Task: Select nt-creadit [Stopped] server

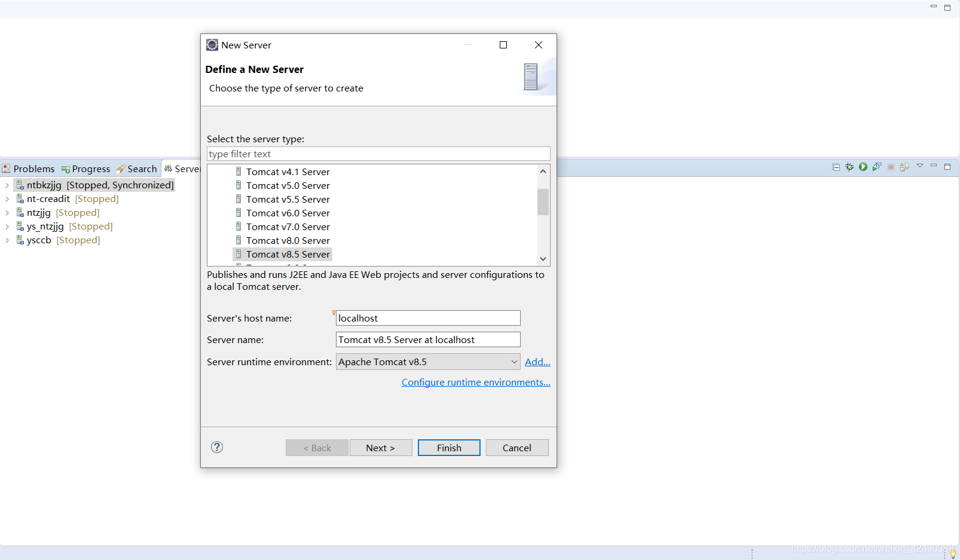Action: click(x=72, y=199)
